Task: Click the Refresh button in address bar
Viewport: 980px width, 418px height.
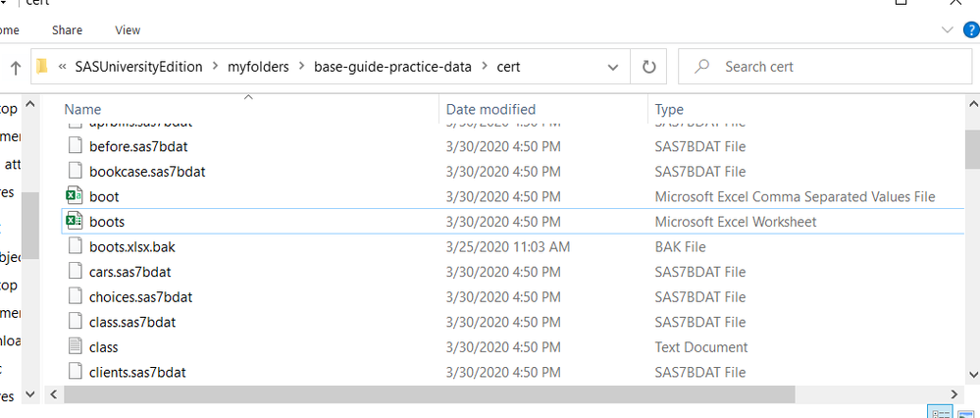Action: click(648, 67)
